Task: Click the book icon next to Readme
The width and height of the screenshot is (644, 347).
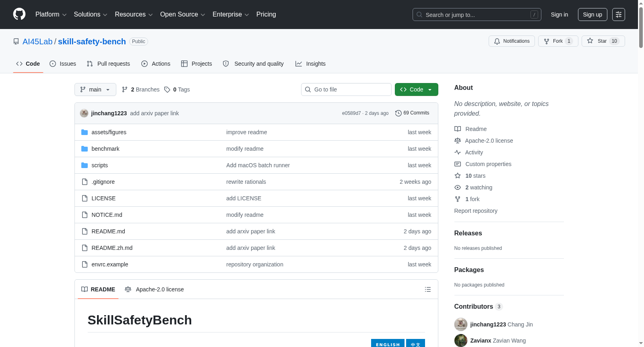Action: 458,129
